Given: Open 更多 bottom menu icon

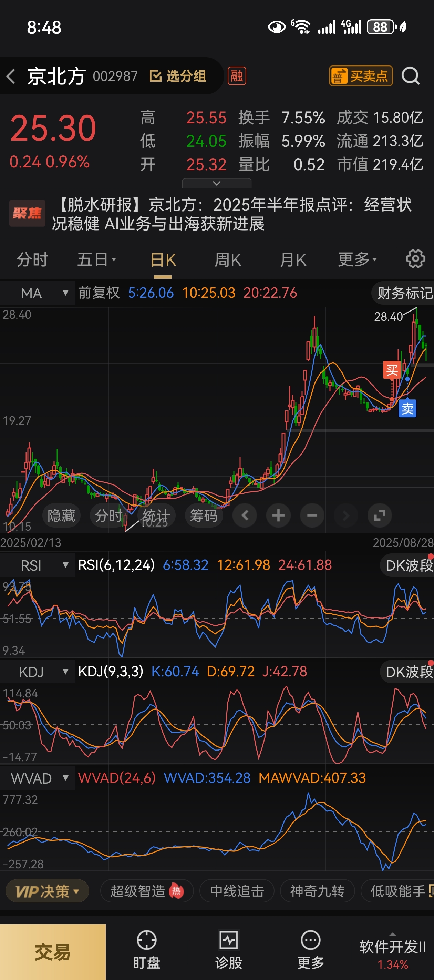Looking at the screenshot, I should (310, 950).
